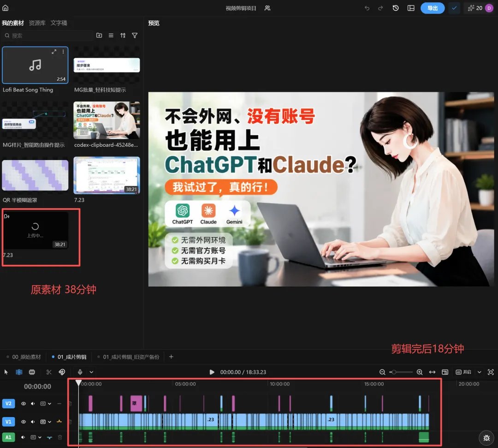Click the A1 blue waveform icon
This screenshot has height=448, width=498.
pos(49,437)
